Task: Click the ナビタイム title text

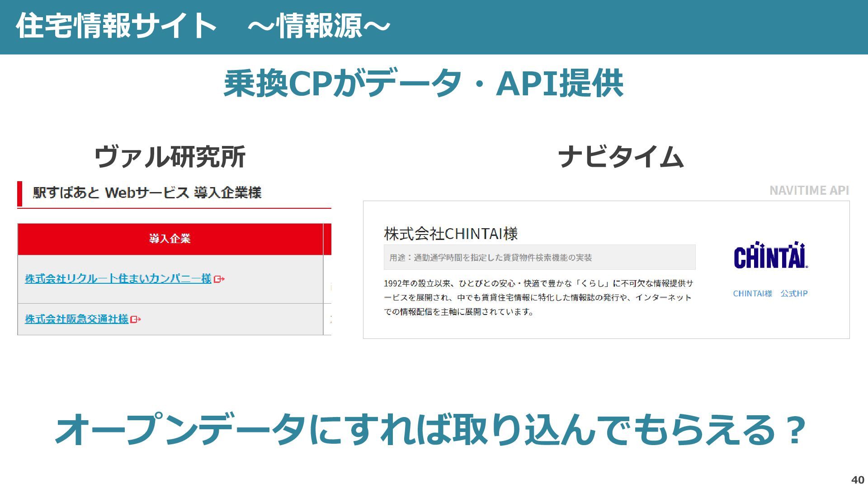Action: point(621,157)
